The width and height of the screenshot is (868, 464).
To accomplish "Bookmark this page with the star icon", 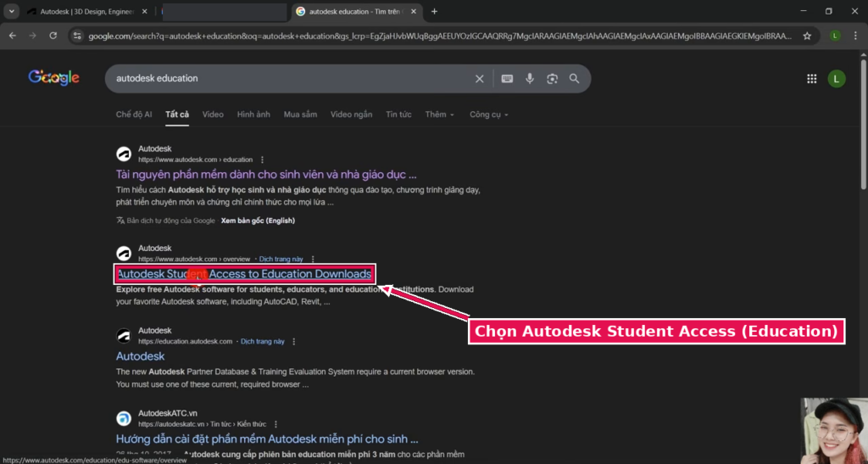I will (807, 36).
